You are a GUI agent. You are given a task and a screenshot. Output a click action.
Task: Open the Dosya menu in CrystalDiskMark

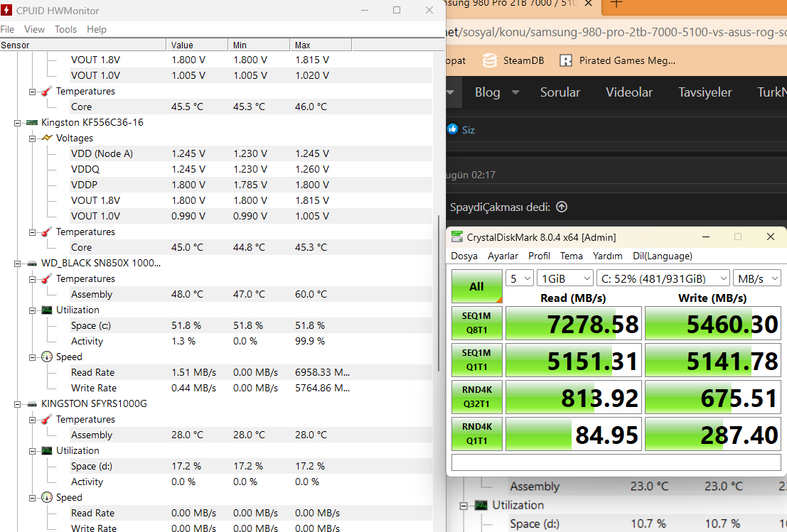(x=464, y=256)
